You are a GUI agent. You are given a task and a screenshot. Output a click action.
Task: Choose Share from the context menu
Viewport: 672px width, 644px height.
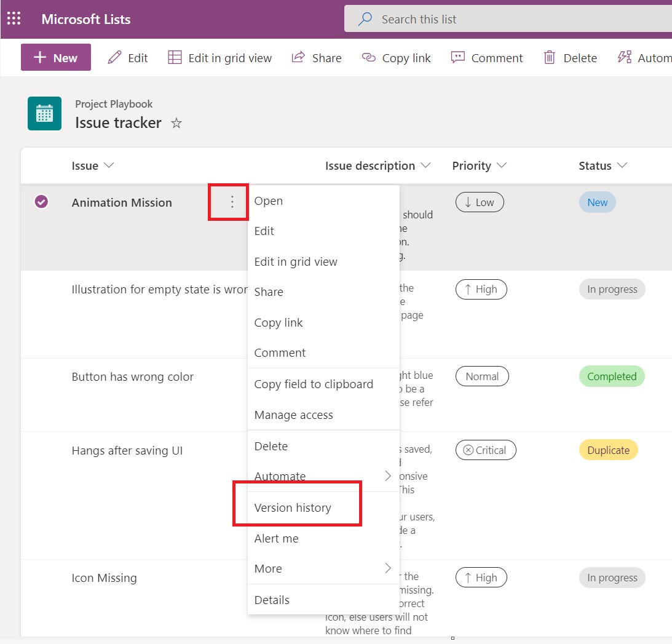click(x=323, y=292)
